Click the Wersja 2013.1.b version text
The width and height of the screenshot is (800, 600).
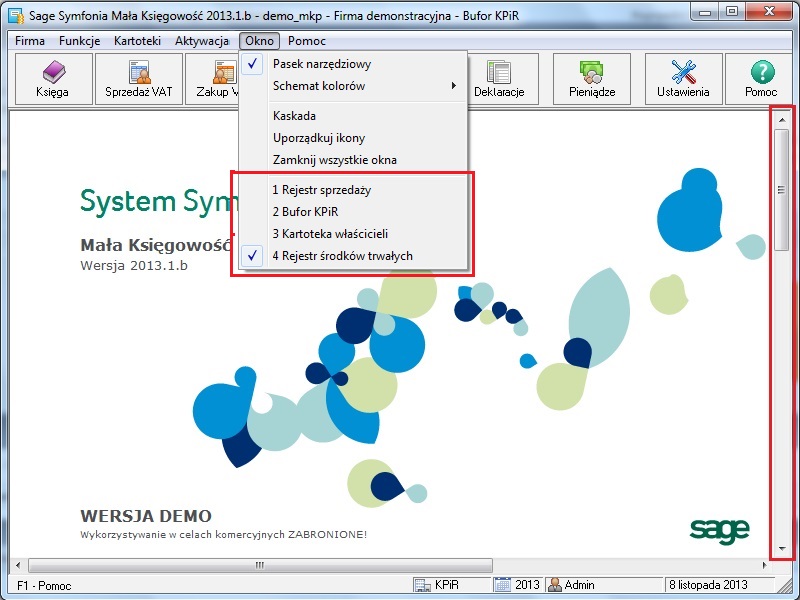[x=134, y=265]
